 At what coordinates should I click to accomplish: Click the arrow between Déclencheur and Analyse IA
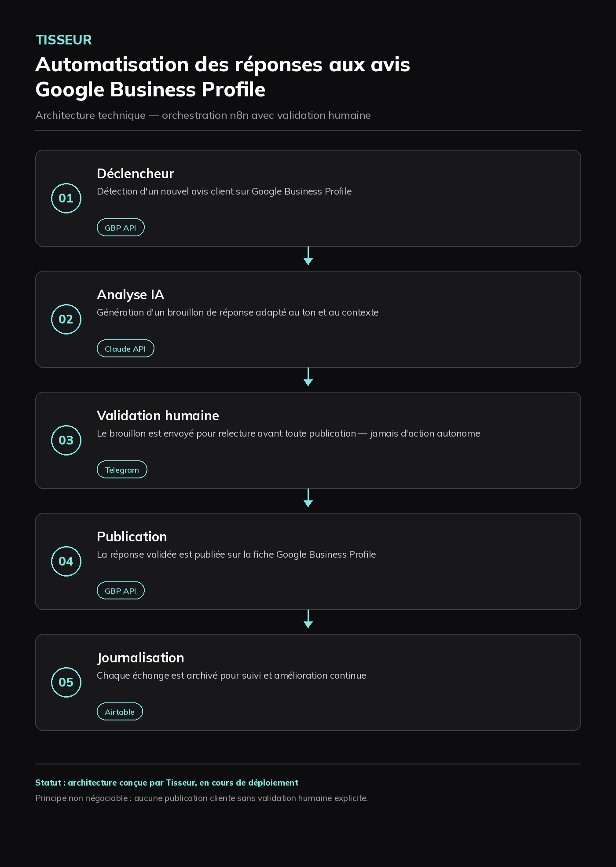point(308,256)
